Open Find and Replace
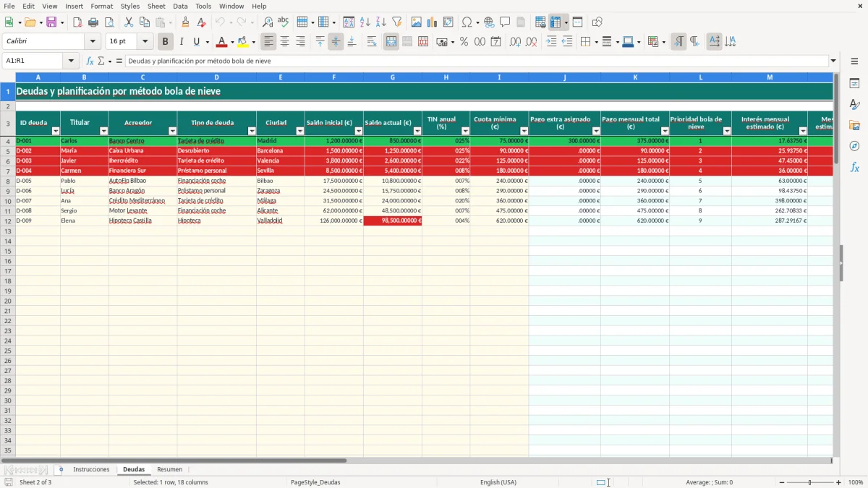This screenshot has height=488, width=868. pos(268,22)
